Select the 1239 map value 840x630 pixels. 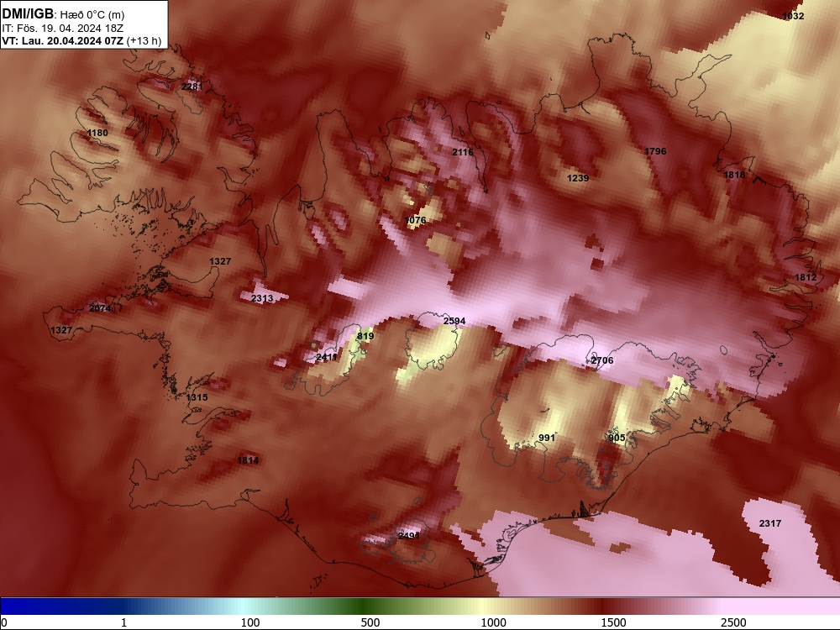[578, 178]
